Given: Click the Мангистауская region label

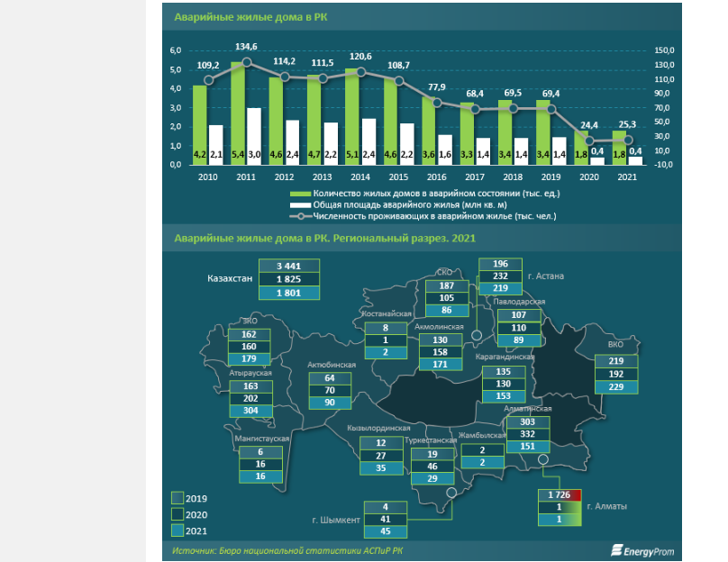Looking at the screenshot, I should (x=262, y=439).
